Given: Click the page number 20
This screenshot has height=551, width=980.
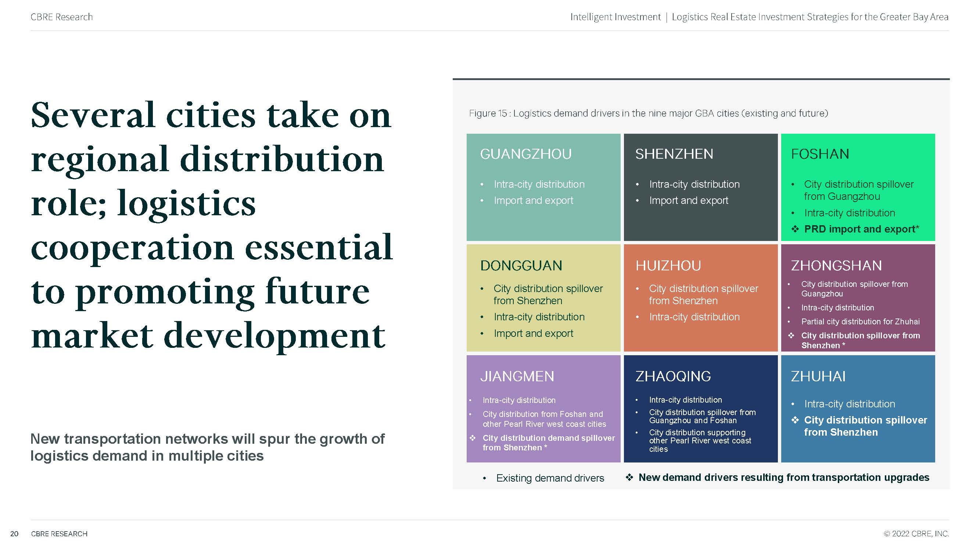Looking at the screenshot, I should tap(14, 533).
